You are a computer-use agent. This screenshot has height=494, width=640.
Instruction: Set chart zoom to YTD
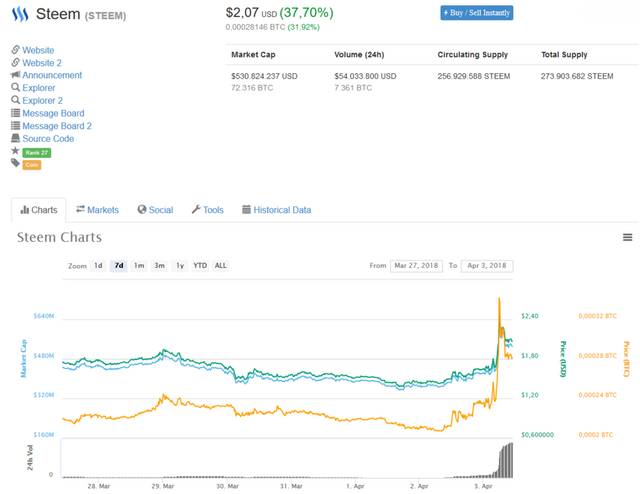(200, 266)
